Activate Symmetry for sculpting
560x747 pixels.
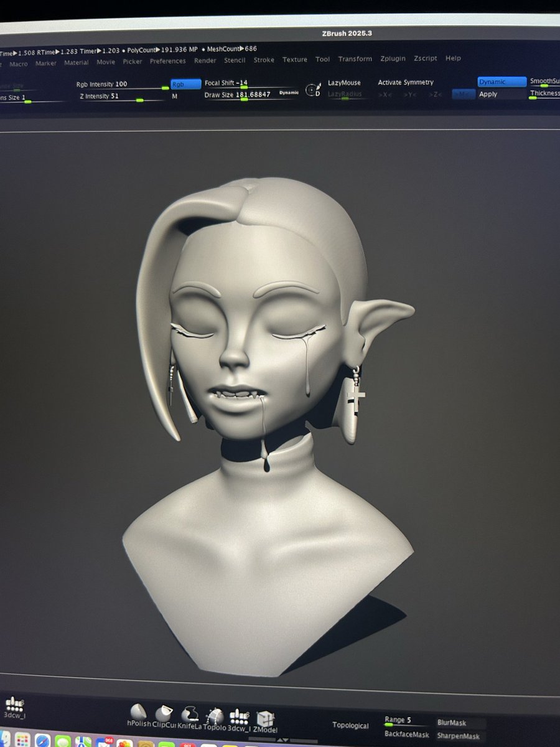click(x=404, y=82)
